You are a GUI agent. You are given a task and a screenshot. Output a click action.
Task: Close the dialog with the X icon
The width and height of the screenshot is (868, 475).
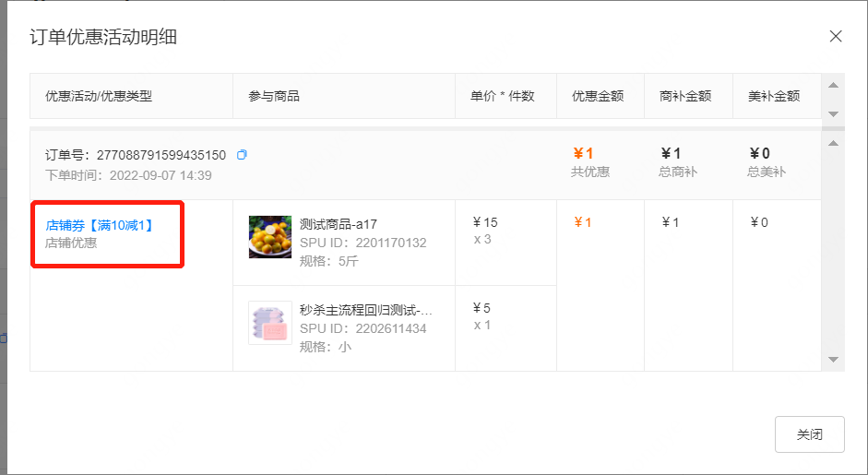836,37
